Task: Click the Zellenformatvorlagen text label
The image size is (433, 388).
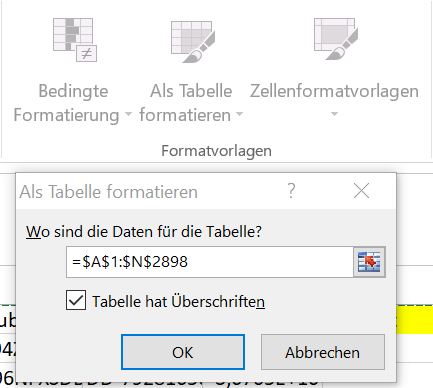Action: tap(334, 91)
